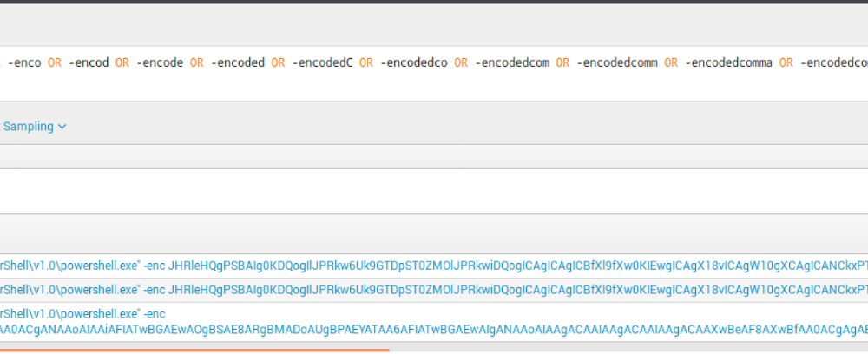Click the OR operator after -enco
This screenshot has width=868, height=354.
click(55, 63)
